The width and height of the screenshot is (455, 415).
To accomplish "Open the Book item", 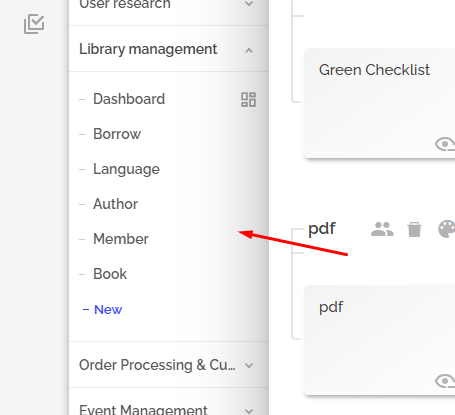I will pyautogui.click(x=110, y=274).
